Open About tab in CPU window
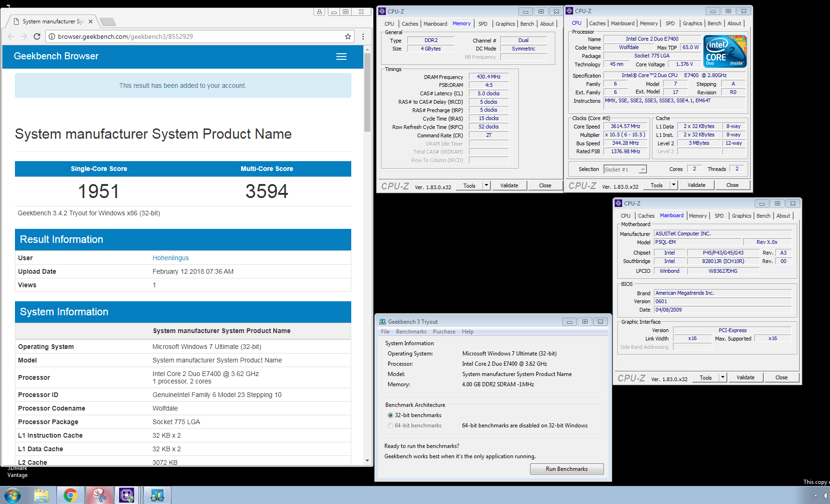Image resolution: width=830 pixels, height=504 pixels. coord(734,23)
